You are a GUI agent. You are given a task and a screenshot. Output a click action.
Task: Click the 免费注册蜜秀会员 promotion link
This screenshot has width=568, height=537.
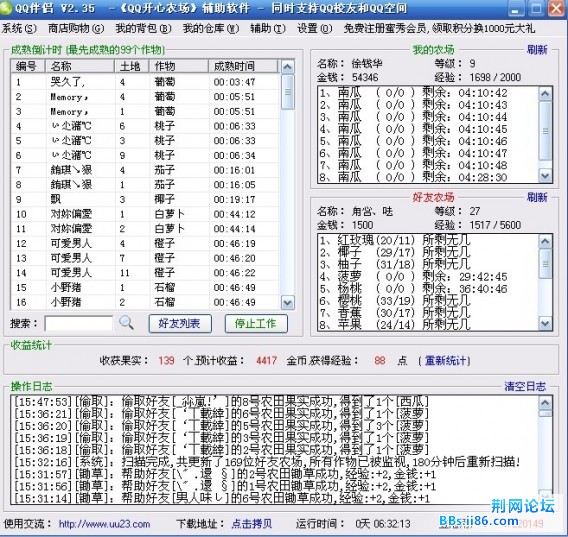click(x=439, y=29)
